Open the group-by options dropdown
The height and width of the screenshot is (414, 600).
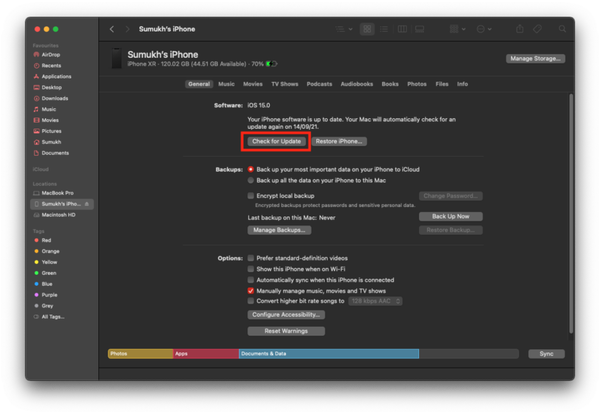[x=457, y=29]
